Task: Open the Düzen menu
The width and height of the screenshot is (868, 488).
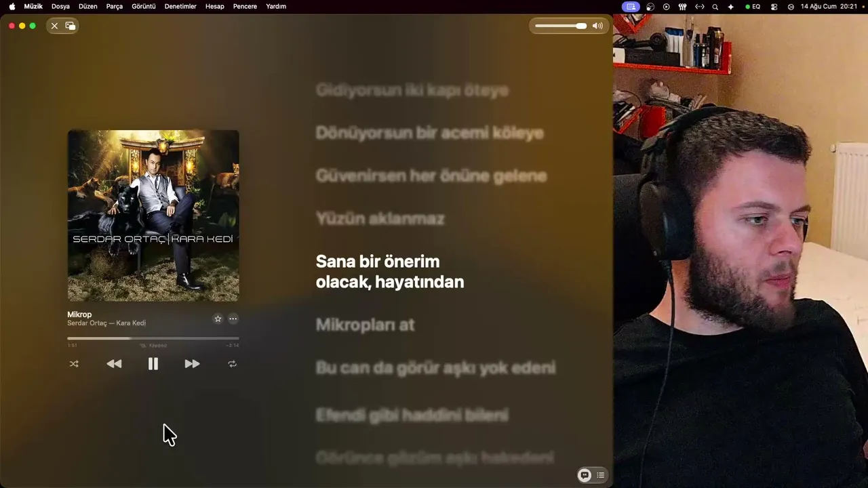Action: [x=88, y=6]
